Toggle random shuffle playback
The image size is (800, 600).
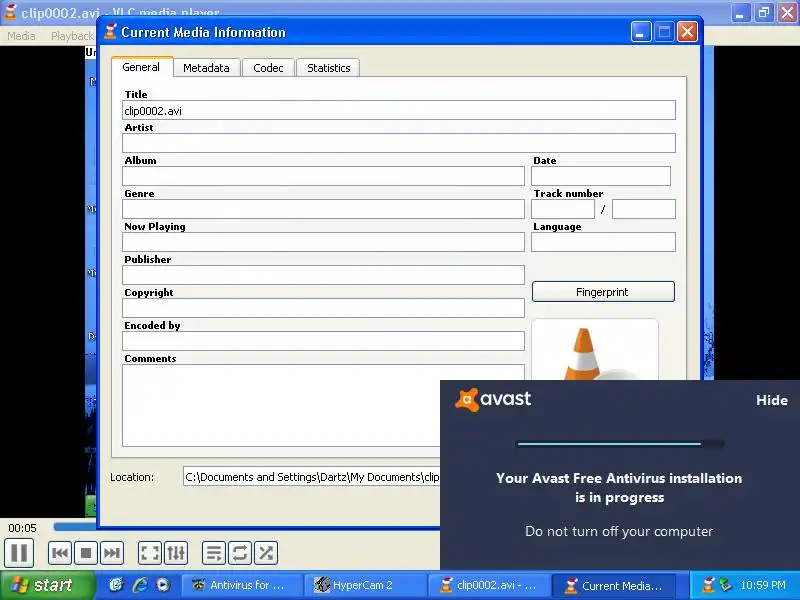[x=266, y=553]
